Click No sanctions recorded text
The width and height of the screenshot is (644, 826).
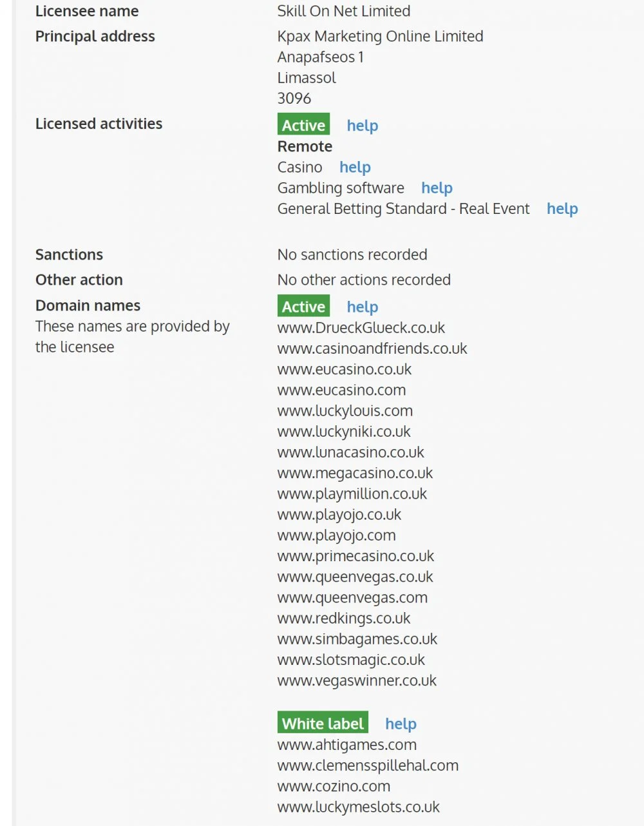click(352, 255)
